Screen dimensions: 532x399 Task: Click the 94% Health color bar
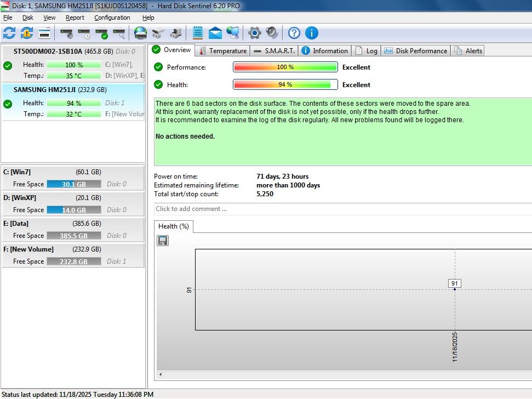(x=285, y=85)
